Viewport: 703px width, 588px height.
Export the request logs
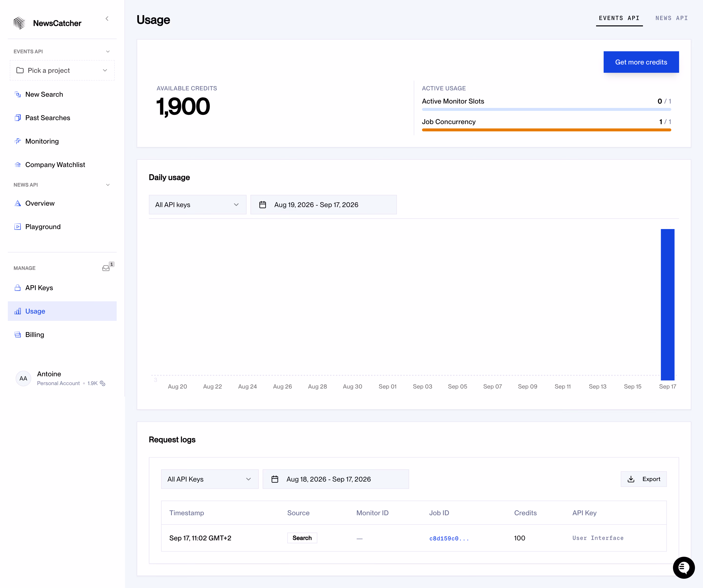pyautogui.click(x=644, y=479)
